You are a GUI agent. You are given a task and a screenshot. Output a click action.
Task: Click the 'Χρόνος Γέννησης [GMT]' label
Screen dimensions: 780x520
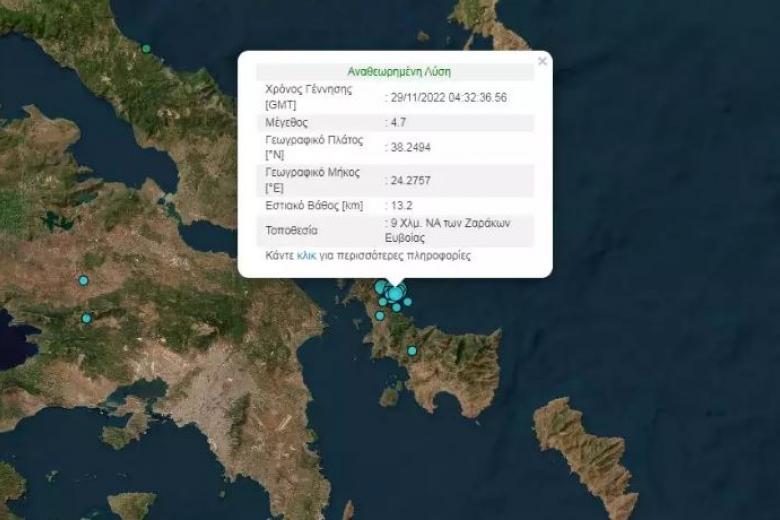308,97
